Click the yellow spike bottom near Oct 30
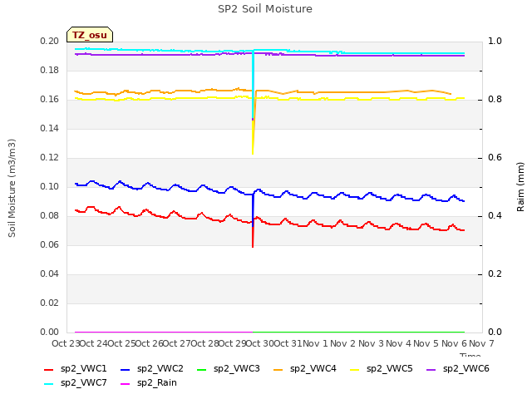Image resolution: width=532 pixels, height=399 pixels. (x=253, y=153)
